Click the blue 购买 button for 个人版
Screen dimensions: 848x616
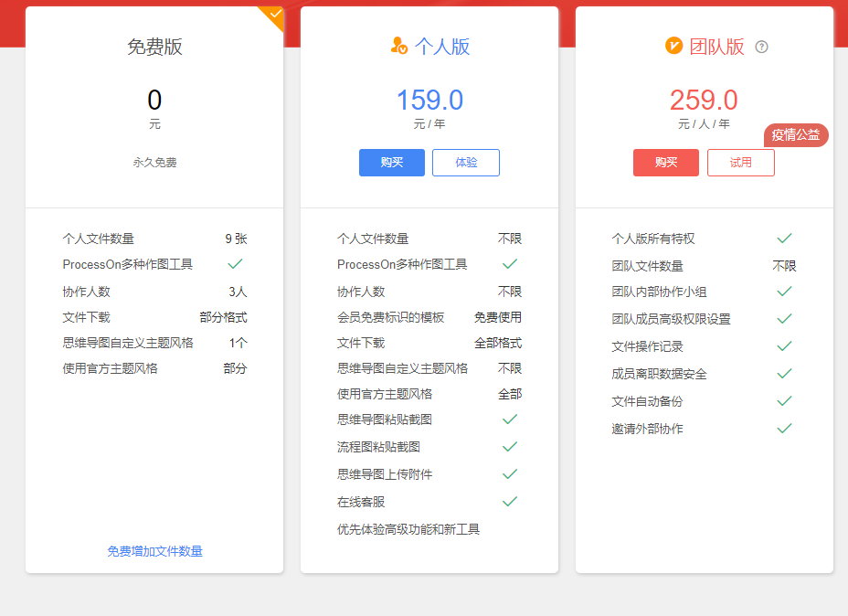click(391, 163)
